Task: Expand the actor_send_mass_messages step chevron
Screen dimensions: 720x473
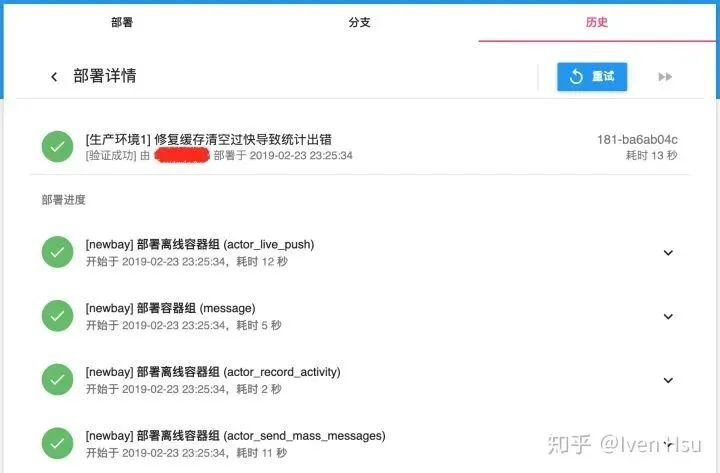Action: pyautogui.click(x=668, y=444)
